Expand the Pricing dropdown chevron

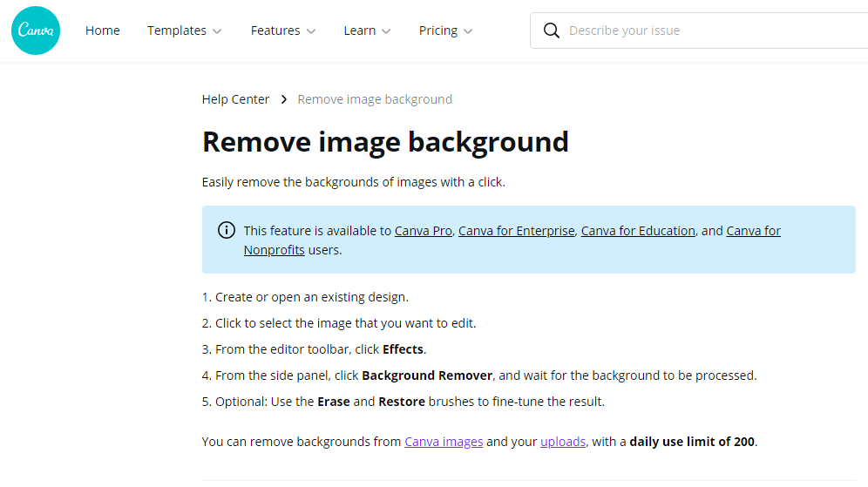coord(468,31)
